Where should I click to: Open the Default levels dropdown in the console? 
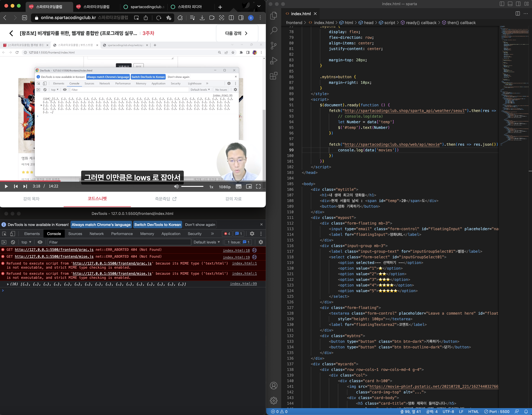(x=207, y=242)
